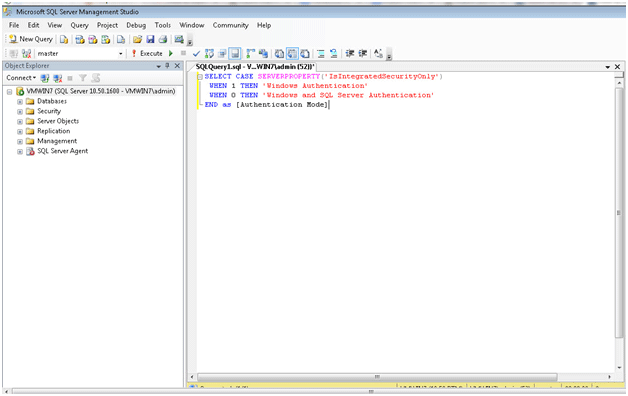Click Decrease Indent icon
628x396 pixels.
350,53
